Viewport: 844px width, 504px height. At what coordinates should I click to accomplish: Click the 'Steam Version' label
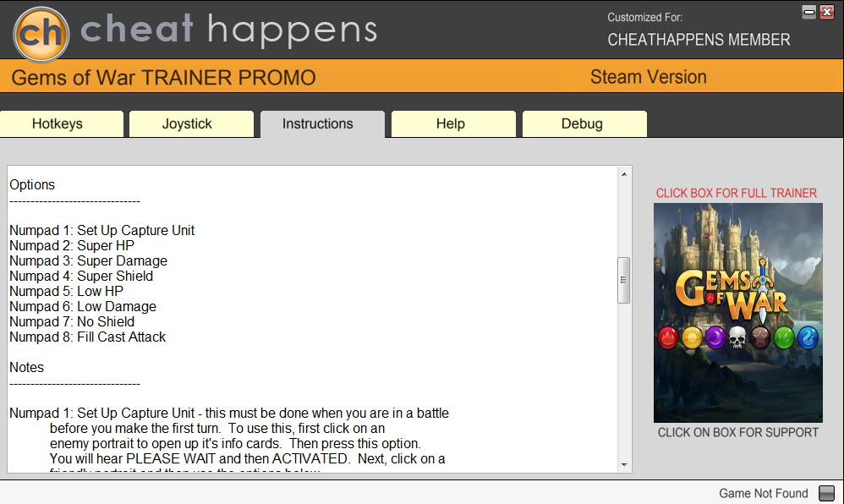(648, 77)
